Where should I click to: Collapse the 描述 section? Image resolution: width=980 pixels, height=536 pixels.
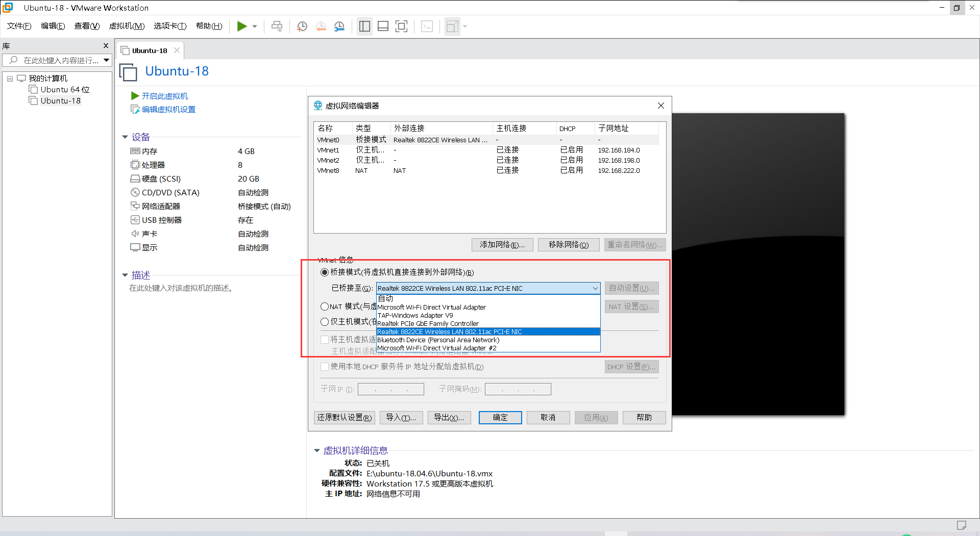(125, 275)
